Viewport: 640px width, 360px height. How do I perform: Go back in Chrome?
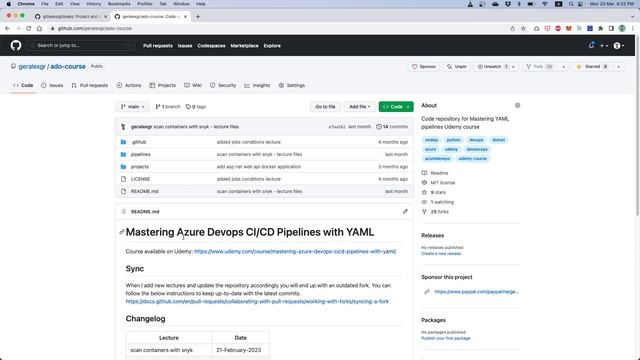pyautogui.click(x=7, y=28)
